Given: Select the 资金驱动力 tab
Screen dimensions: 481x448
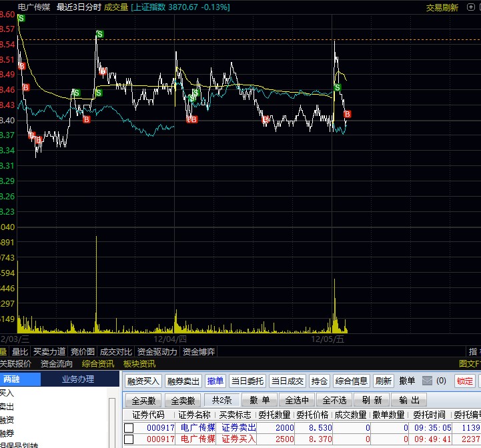Looking at the screenshot, I should 157,351.
